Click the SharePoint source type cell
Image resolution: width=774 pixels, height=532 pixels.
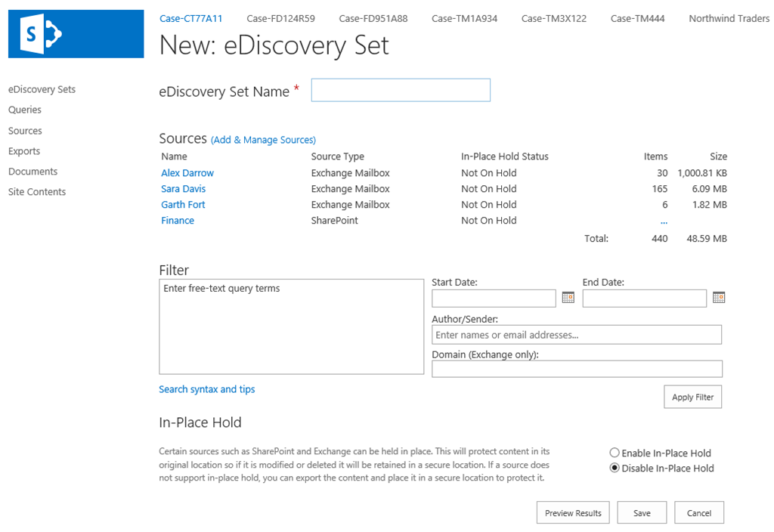click(335, 220)
